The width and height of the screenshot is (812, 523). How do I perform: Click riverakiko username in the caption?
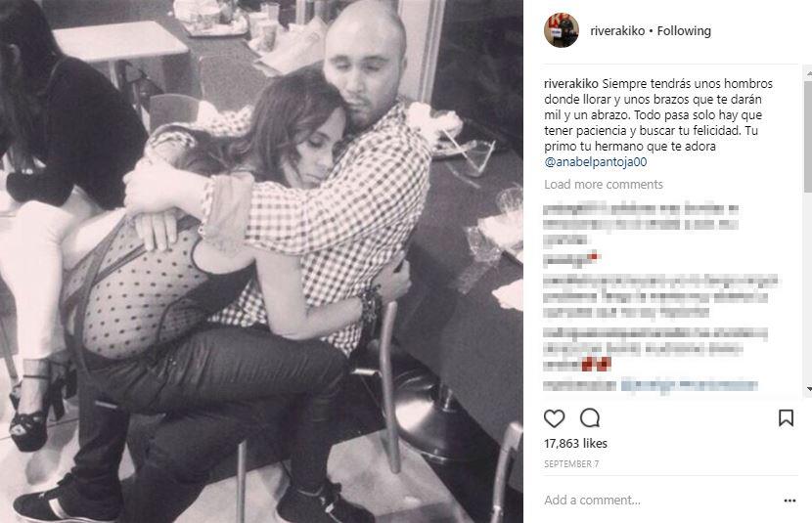[571, 84]
